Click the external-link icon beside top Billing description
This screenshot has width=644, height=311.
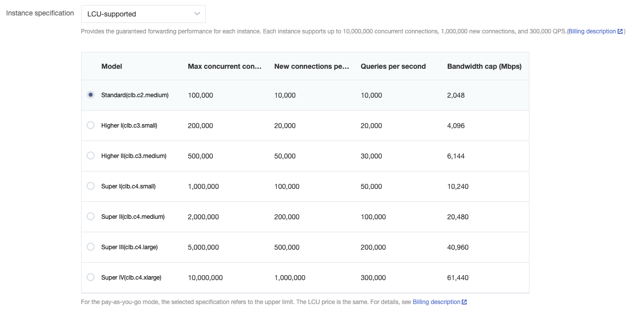click(620, 31)
